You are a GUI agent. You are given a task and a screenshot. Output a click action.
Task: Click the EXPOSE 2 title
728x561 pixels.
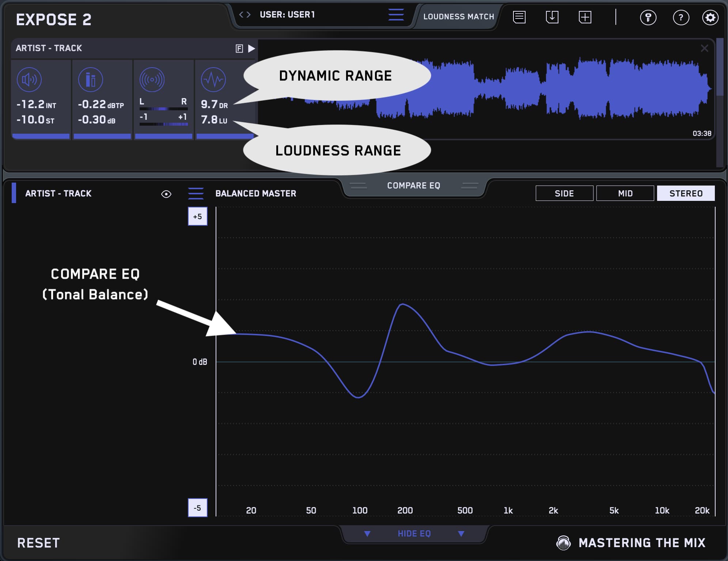click(54, 20)
